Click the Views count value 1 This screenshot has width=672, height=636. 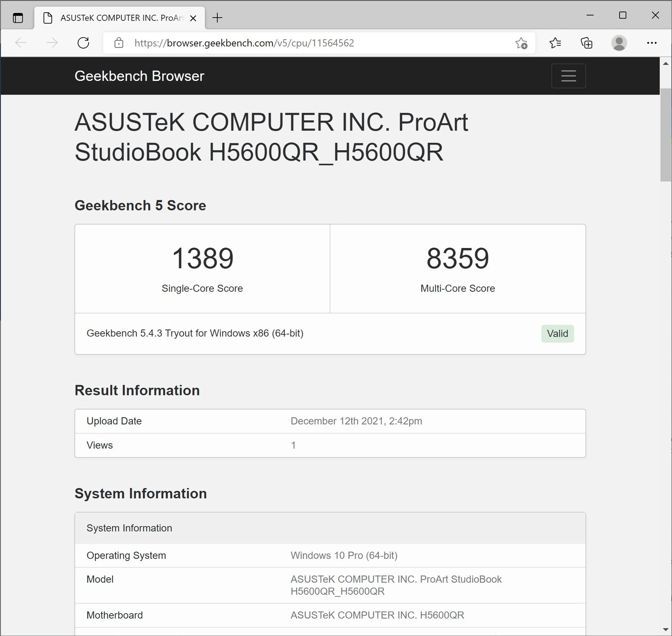[293, 445]
